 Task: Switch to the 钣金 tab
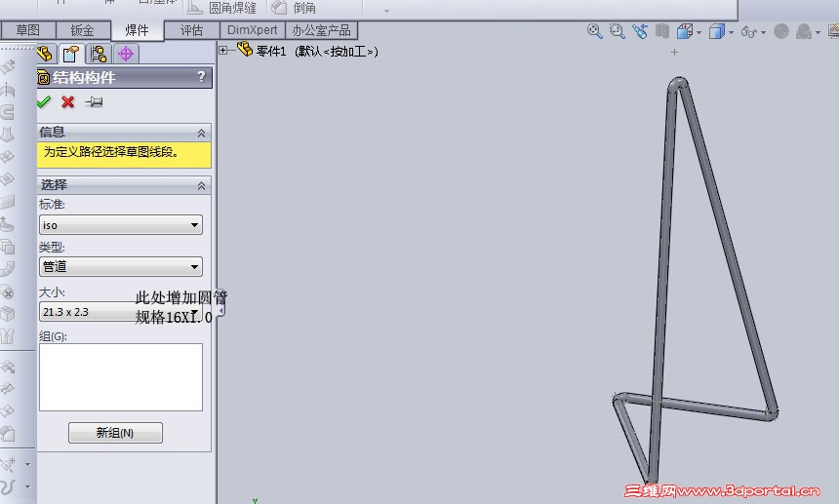click(82, 30)
